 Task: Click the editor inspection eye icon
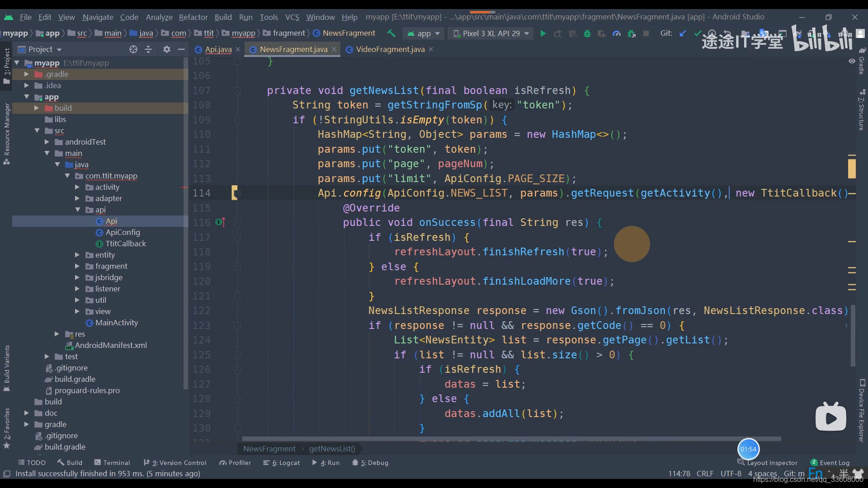(852, 61)
